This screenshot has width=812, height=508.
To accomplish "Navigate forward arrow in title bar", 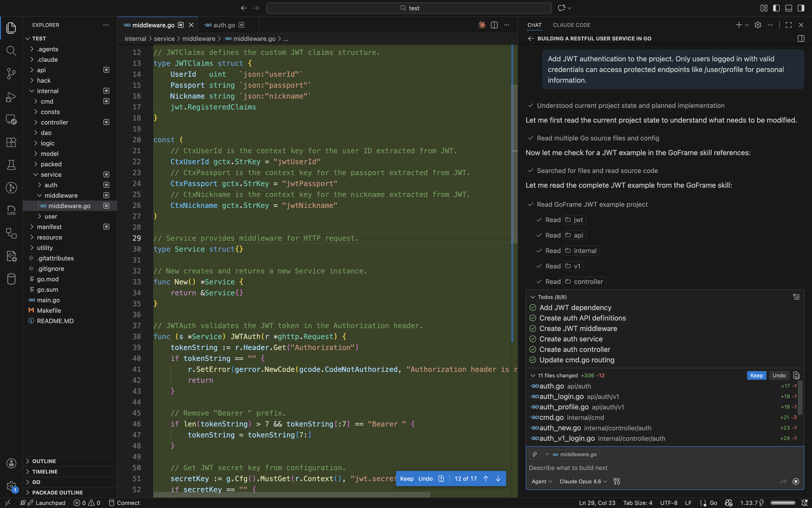I will (256, 8).
